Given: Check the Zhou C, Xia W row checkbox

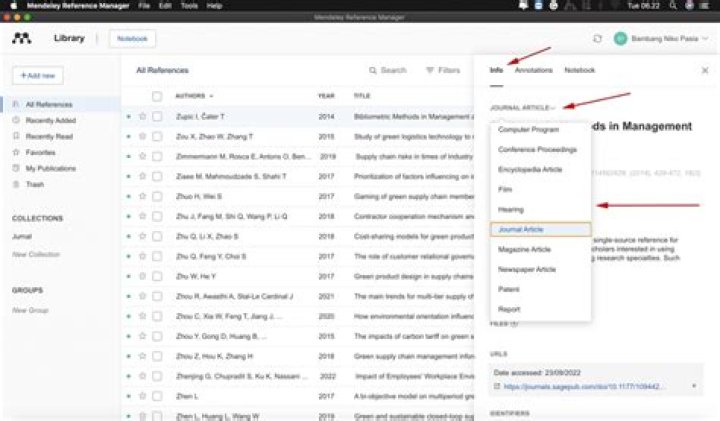Looking at the screenshot, I should pyautogui.click(x=157, y=316).
